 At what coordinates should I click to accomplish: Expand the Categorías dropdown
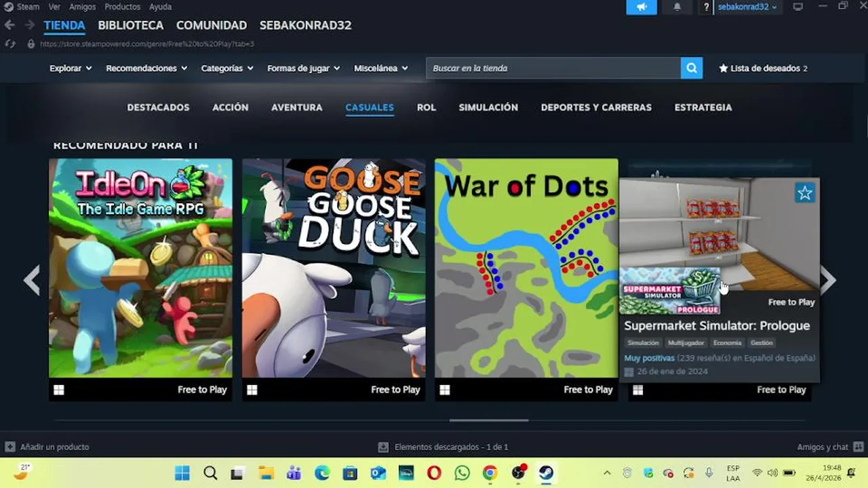pyautogui.click(x=227, y=68)
